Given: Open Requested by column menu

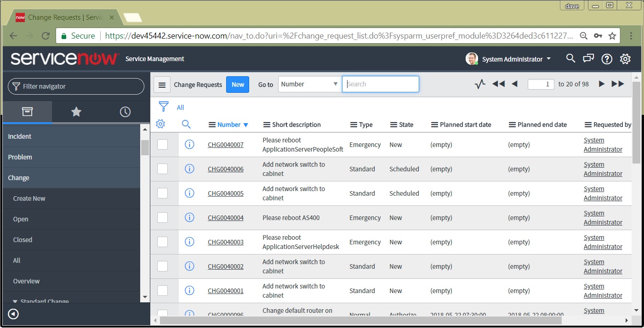Looking at the screenshot, I should point(588,124).
